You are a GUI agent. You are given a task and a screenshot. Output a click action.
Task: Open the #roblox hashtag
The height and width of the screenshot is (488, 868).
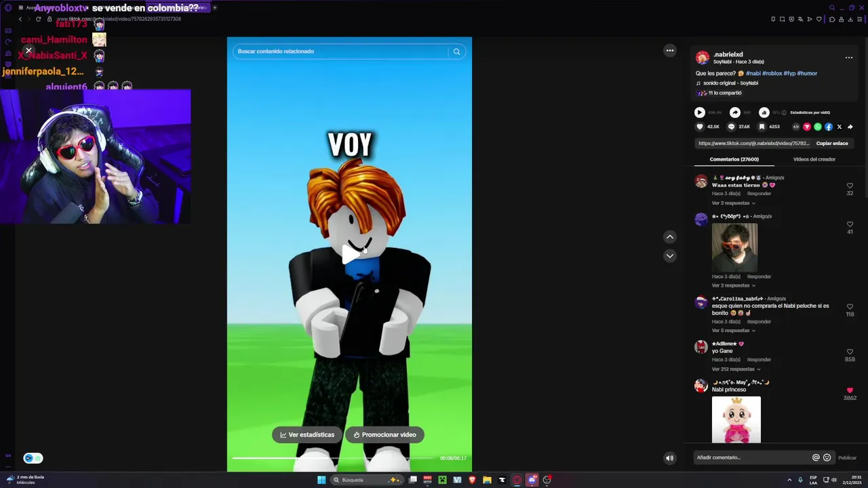(772, 73)
